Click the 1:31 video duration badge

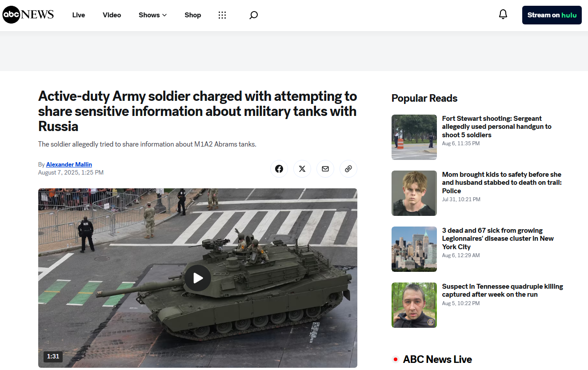(x=53, y=356)
